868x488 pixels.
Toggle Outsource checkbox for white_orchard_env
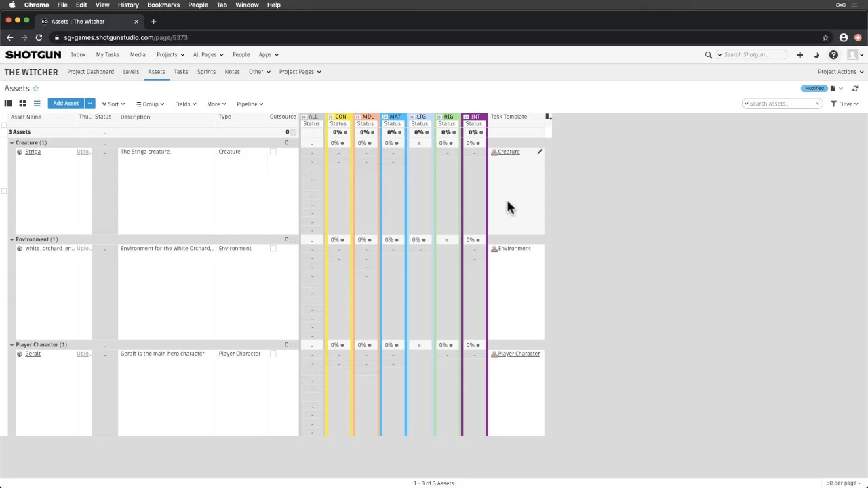coord(273,249)
